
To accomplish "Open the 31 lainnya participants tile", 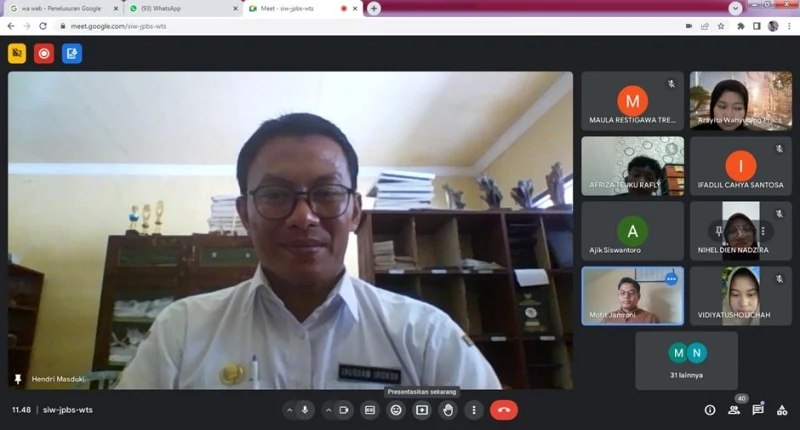I will (686, 361).
